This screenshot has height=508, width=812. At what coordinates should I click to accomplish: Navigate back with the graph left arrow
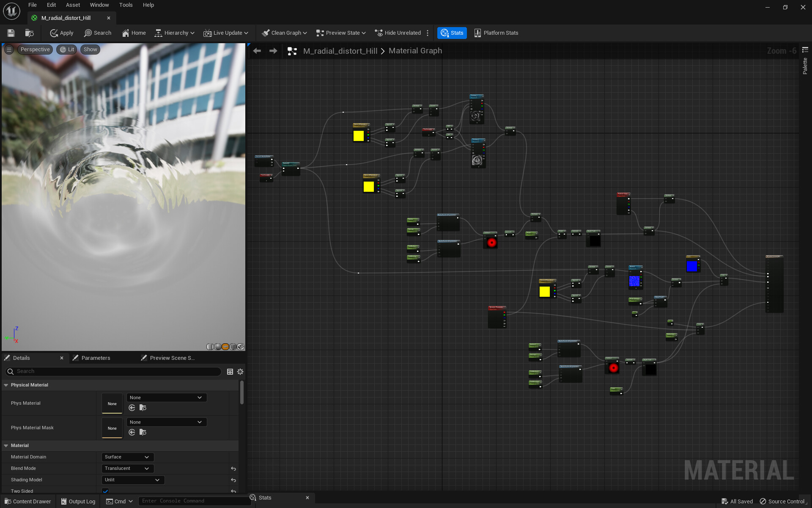257,51
